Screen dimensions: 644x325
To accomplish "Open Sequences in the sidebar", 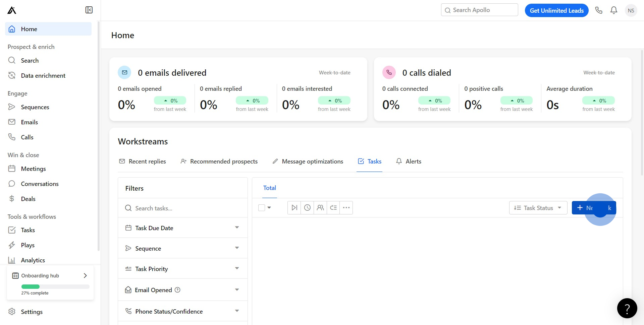I will click(35, 107).
